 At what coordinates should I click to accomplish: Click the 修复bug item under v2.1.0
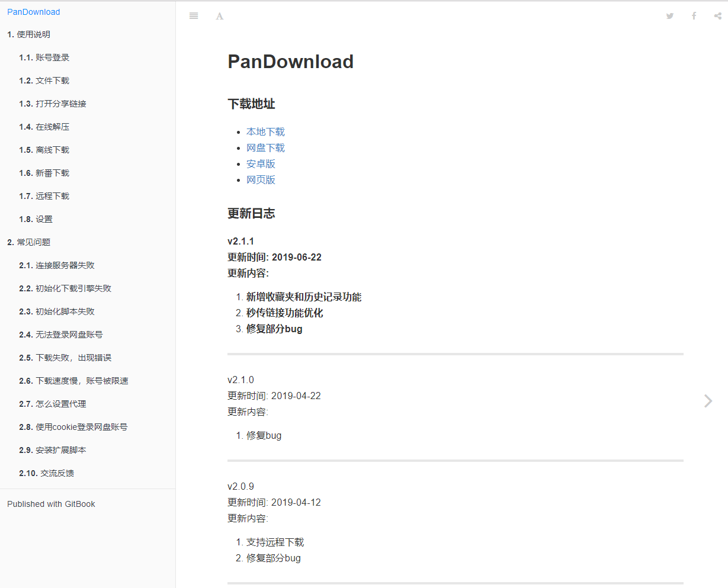tap(264, 435)
